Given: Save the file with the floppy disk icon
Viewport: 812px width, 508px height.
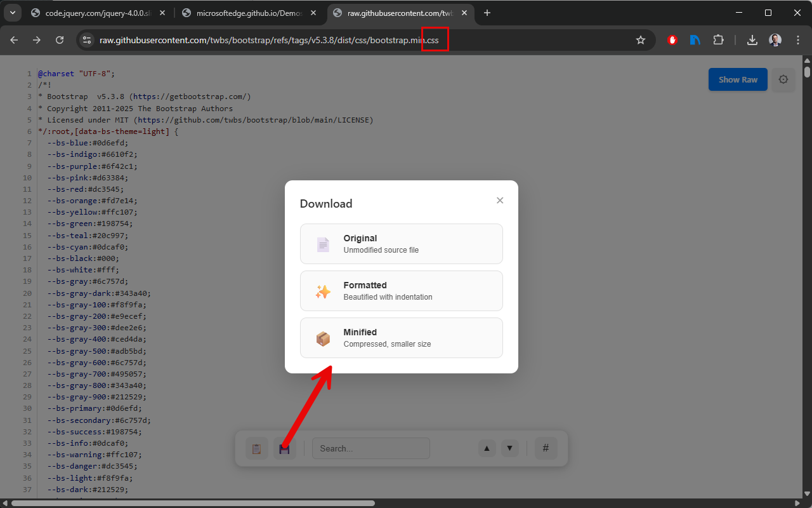Looking at the screenshot, I should pos(284,448).
